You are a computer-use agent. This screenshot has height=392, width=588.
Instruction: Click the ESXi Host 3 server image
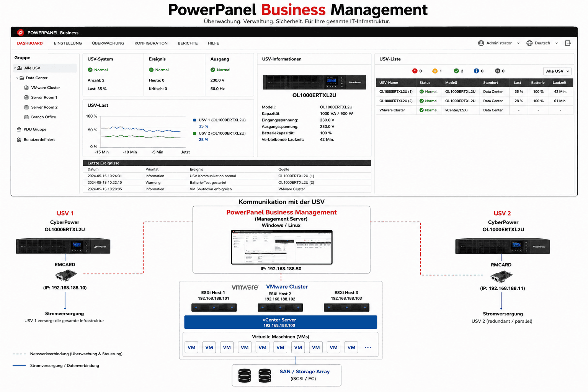click(x=347, y=307)
